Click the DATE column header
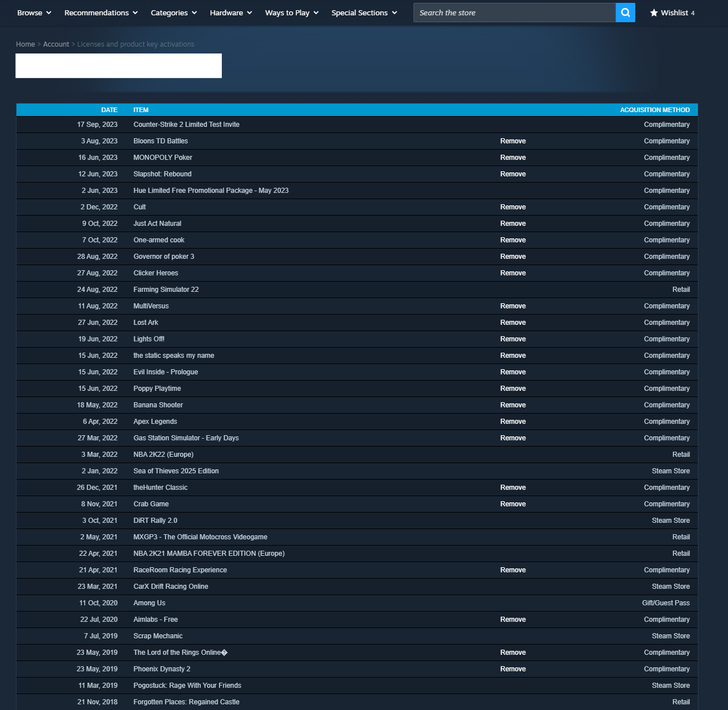The height and width of the screenshot is (710, 728). [109, 109]
